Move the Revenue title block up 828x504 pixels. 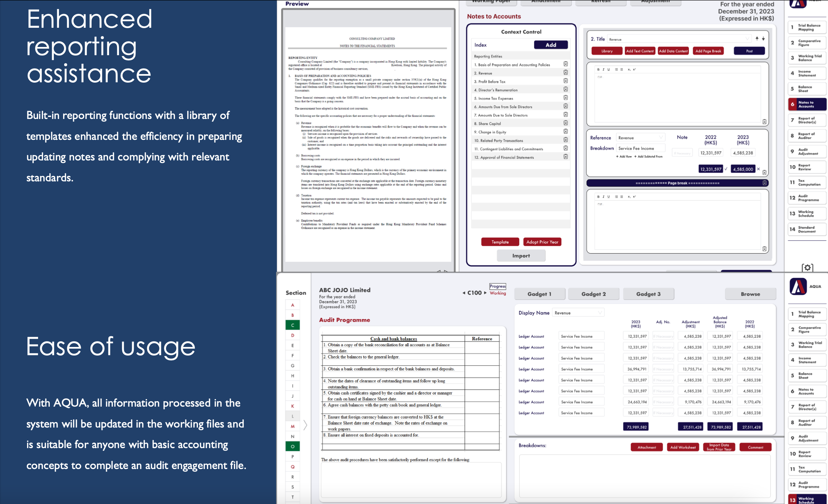click(757, 39)
